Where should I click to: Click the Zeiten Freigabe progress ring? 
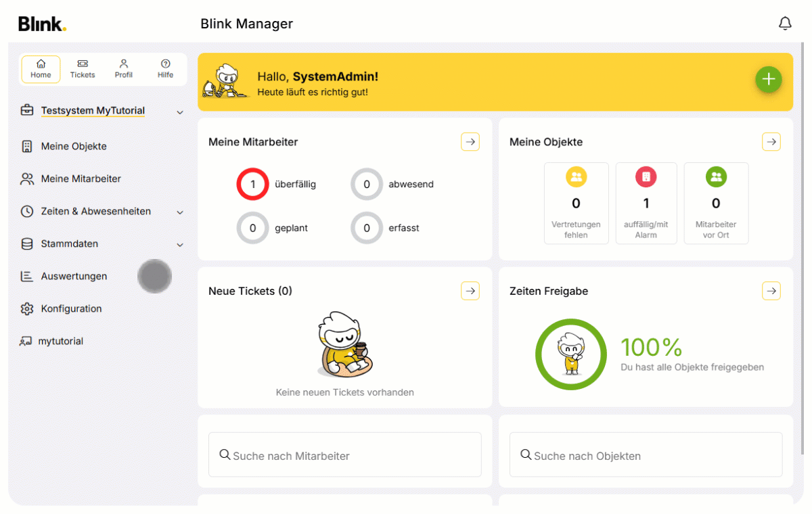coord(570,354)
